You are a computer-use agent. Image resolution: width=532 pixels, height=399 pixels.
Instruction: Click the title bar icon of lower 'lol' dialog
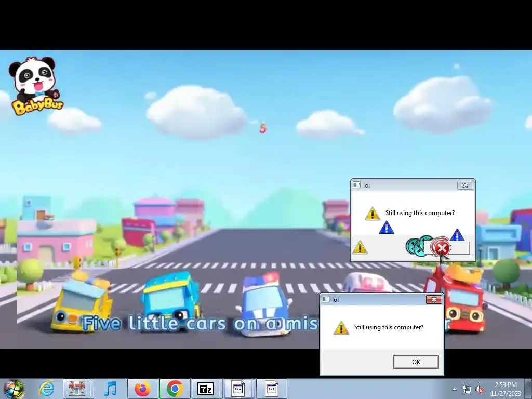325,299
